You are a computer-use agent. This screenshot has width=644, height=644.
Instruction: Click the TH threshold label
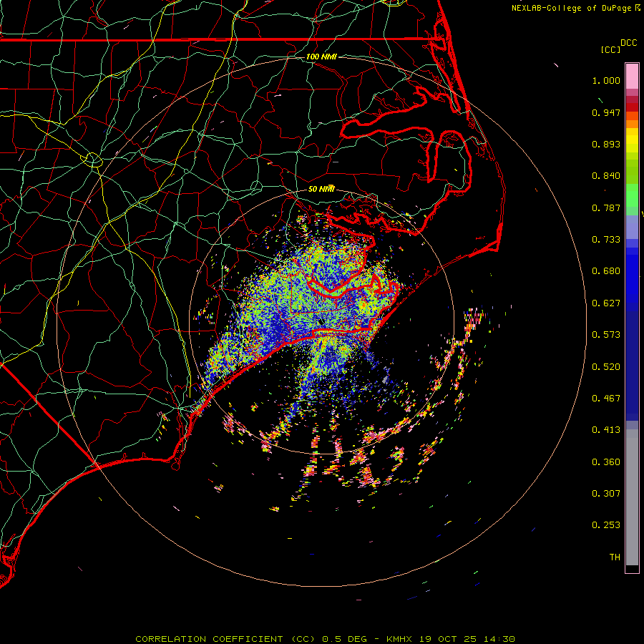click(615, 557)
